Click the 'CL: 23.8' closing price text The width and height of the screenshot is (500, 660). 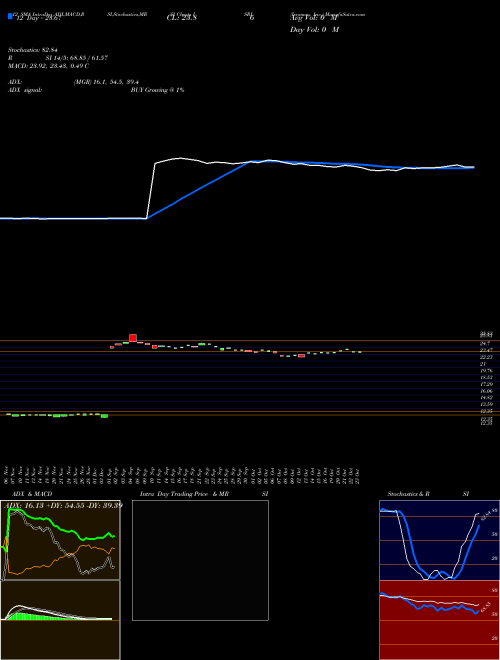click(x=182, y=18)
